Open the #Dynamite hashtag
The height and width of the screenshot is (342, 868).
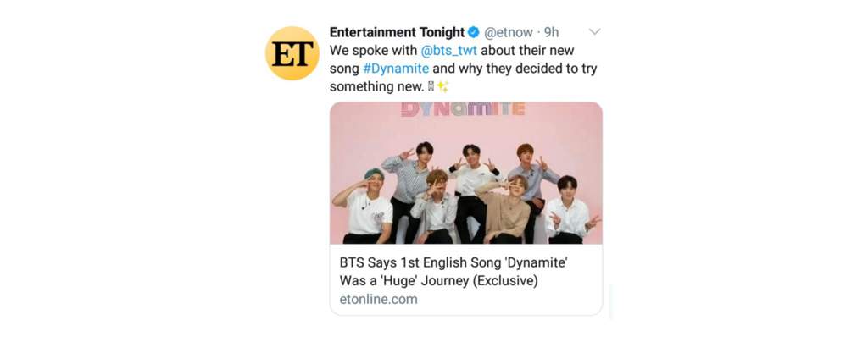tap(396, 69)
